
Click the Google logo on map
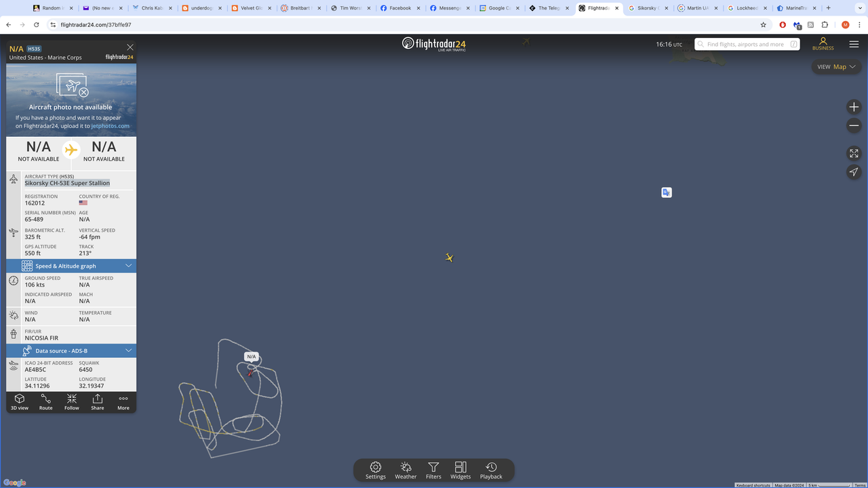[x=14, y=483]
